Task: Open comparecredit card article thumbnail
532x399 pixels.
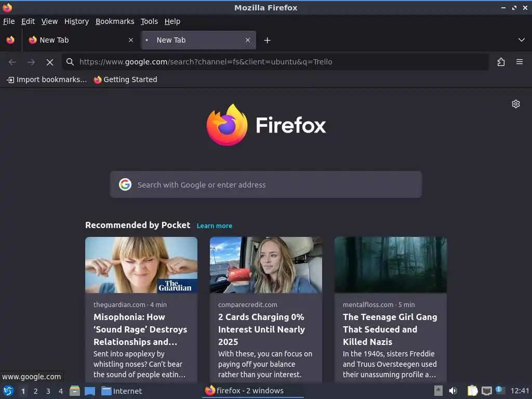Action: pyautogui.click(x=266, y=264)
